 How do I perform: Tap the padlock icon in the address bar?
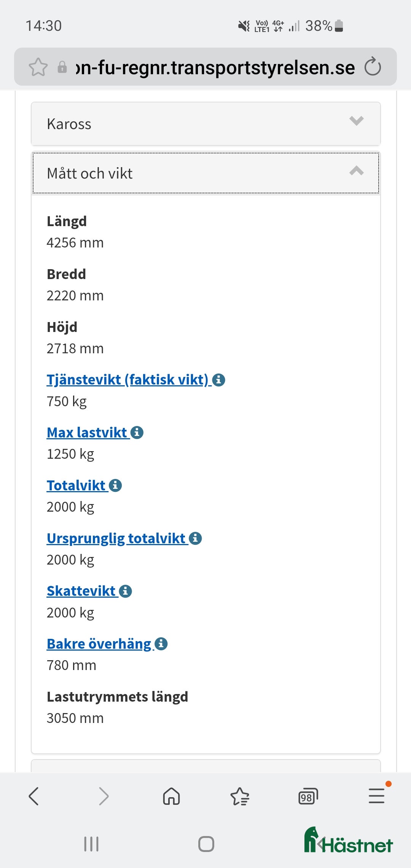point(62,67)
